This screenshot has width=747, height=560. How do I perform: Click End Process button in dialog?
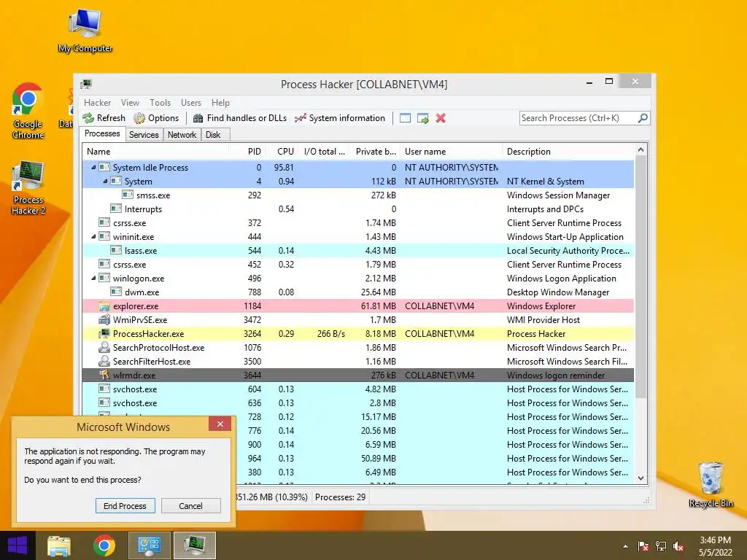click(125, 506)
